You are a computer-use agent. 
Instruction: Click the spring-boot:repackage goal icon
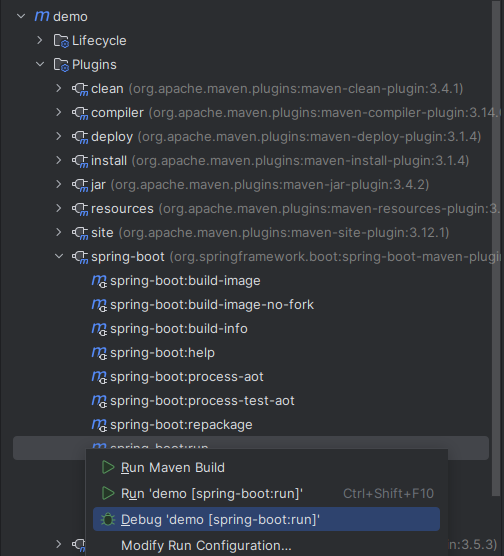[x=99, y=425]
